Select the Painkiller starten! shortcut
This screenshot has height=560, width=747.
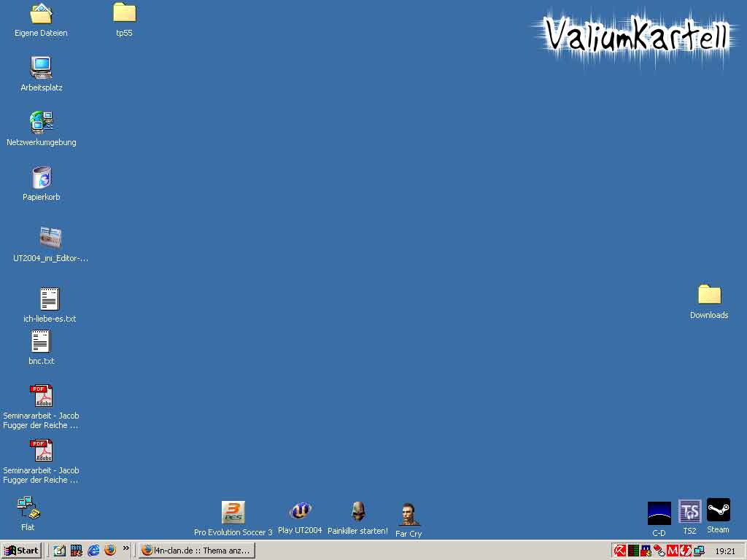(357, 511)
